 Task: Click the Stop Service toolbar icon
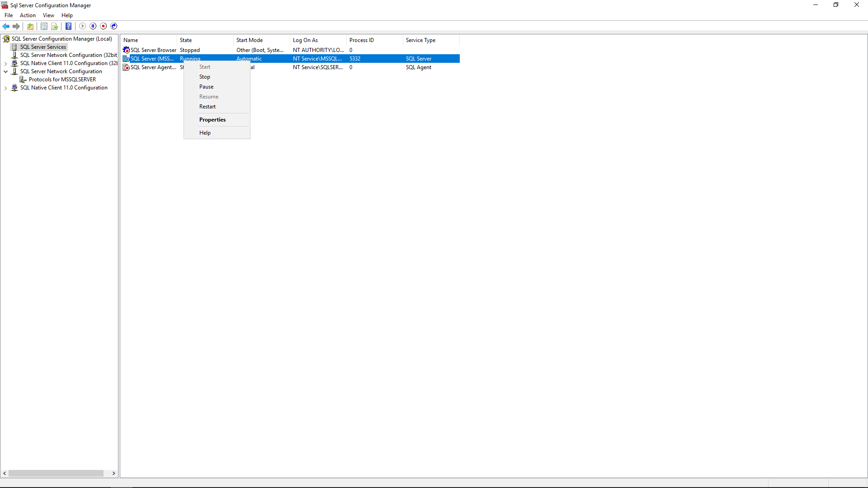[104, 26]
